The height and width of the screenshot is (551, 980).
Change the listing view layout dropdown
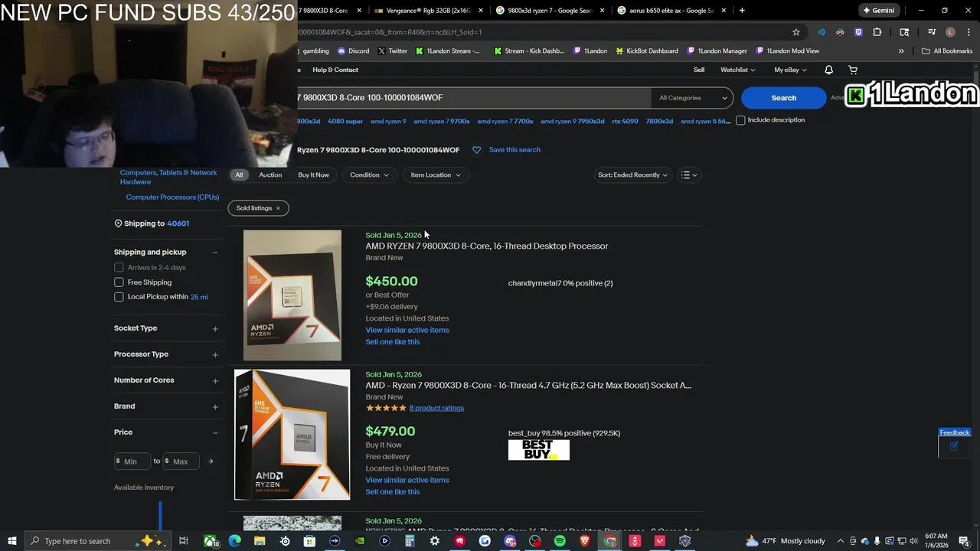pyautogui.click(x=689, y=175)
